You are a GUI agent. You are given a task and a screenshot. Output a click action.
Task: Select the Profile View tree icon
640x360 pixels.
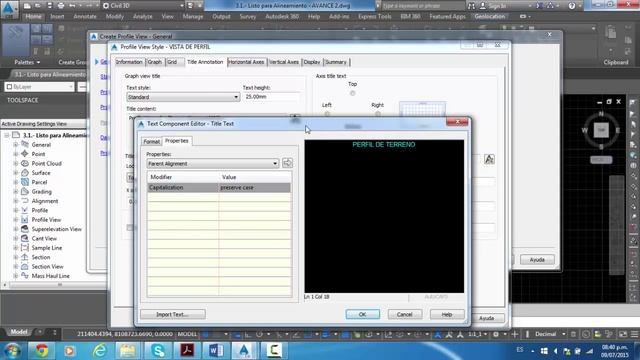click(24, 220)
